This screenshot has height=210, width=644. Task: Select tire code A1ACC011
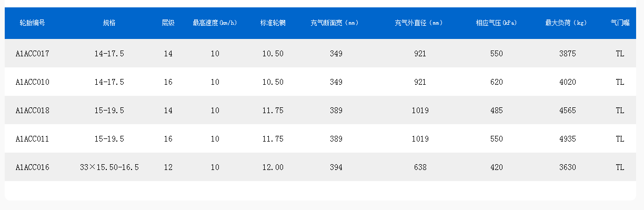[x=32, y=139]
